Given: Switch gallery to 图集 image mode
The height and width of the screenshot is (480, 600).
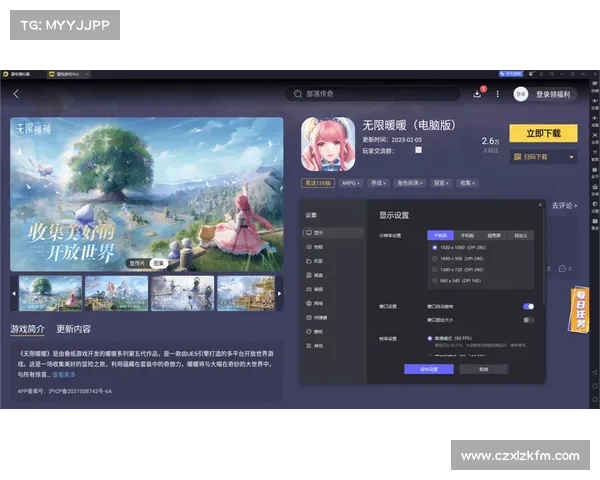Looking at the screenshot, I should (158, 263).
